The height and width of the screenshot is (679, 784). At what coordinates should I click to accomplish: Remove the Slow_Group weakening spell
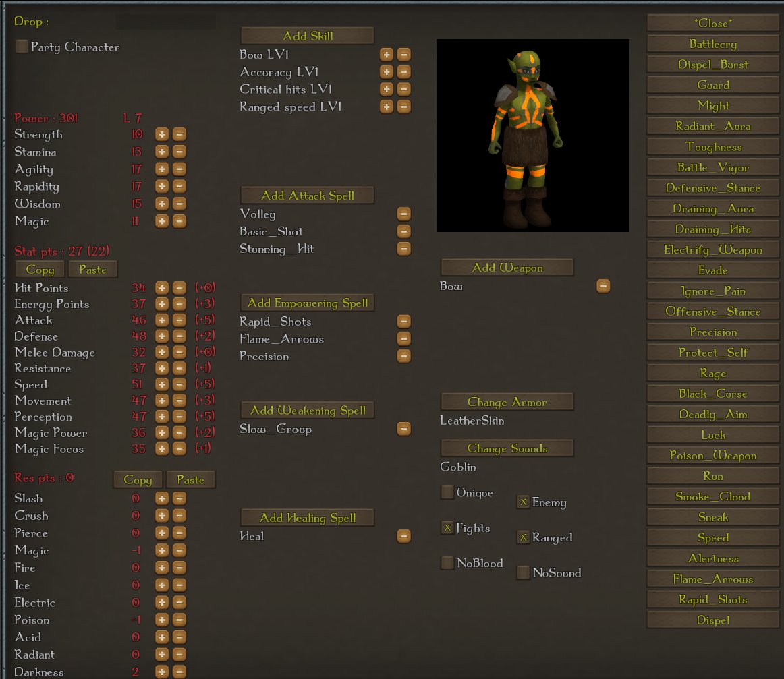click(x=403, y=429)
